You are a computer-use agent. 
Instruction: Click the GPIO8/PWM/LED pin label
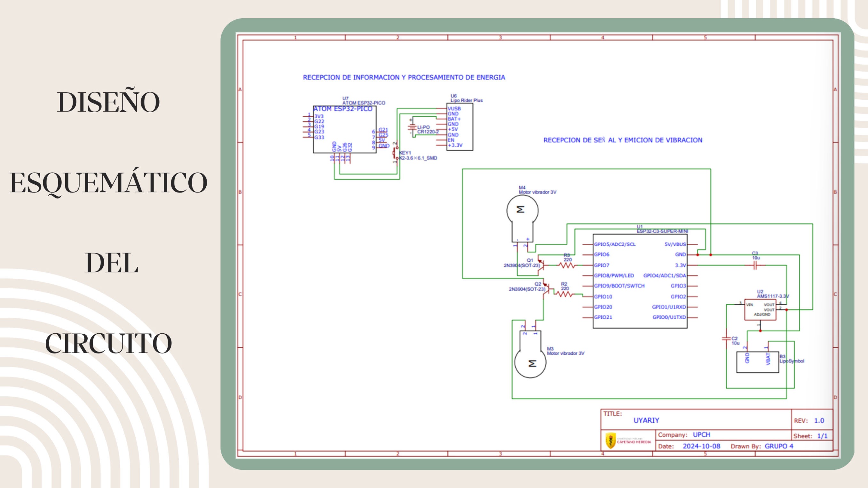pos(614,275)
